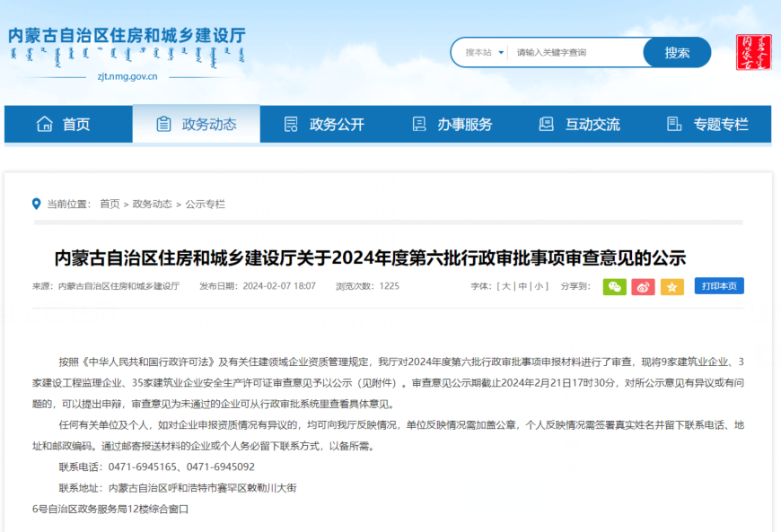781x532 pixels.
Task: Share the page via Weibo icon
Action: 643,286
